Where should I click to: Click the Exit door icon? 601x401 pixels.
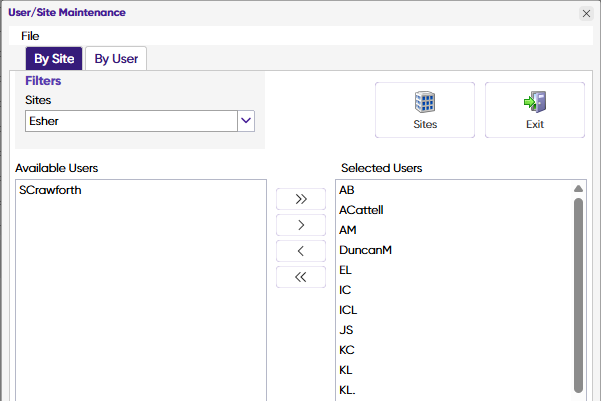pos(534,102)
